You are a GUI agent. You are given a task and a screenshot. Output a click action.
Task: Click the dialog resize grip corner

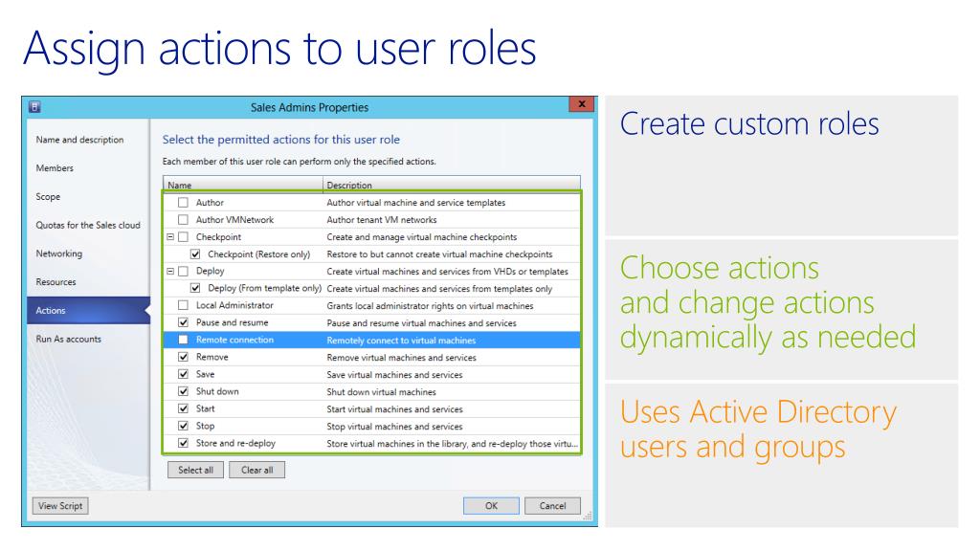pos(588,516)
